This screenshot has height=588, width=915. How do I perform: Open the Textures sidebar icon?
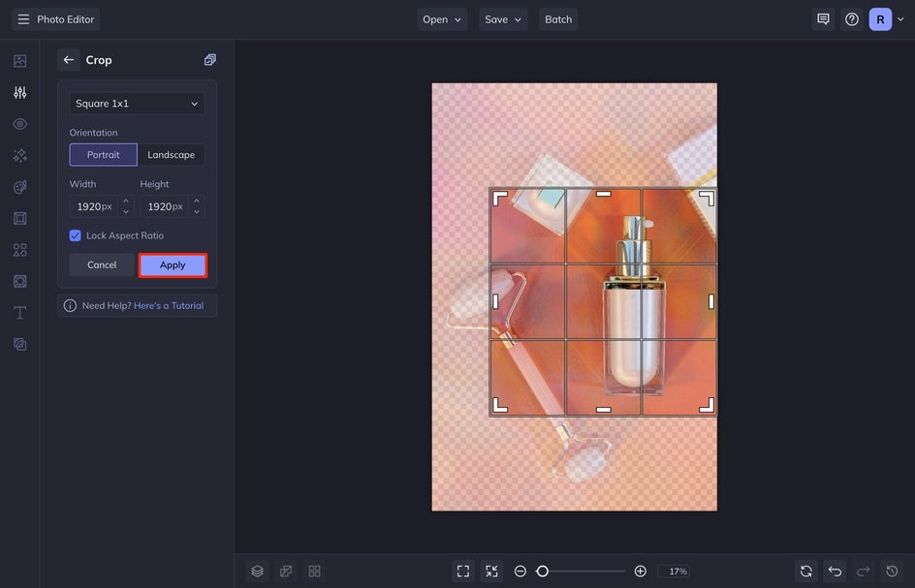[x=19, y=281]
